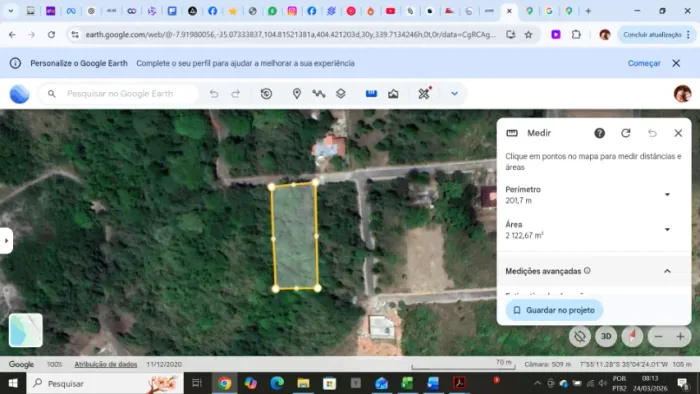Undo last point in the Medir panel
The image size is (700, 394).
(652, 133)
